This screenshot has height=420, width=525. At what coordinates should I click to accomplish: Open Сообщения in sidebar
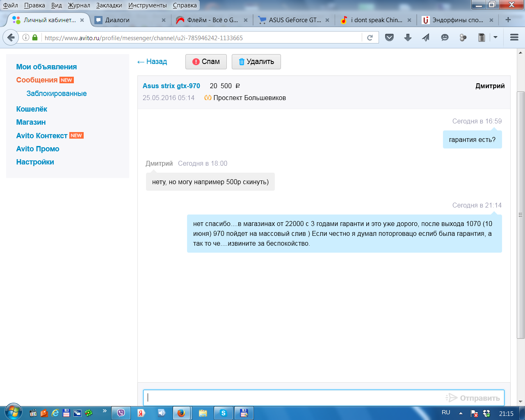pyautogui.click(x=37, y=80)
